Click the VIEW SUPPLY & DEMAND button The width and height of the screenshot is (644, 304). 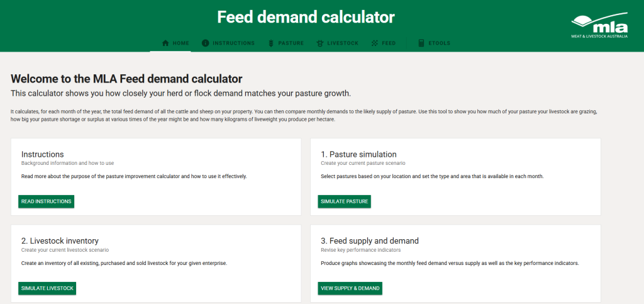click(x=350, y=288)
